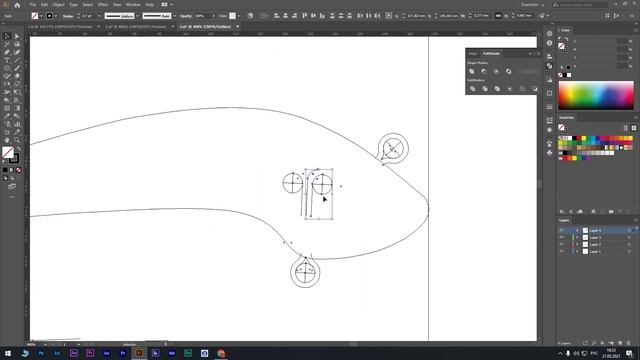Expand Layer 1 contents arrow
This screenshot has width=640, height=360.
click(x=577, y=251)
